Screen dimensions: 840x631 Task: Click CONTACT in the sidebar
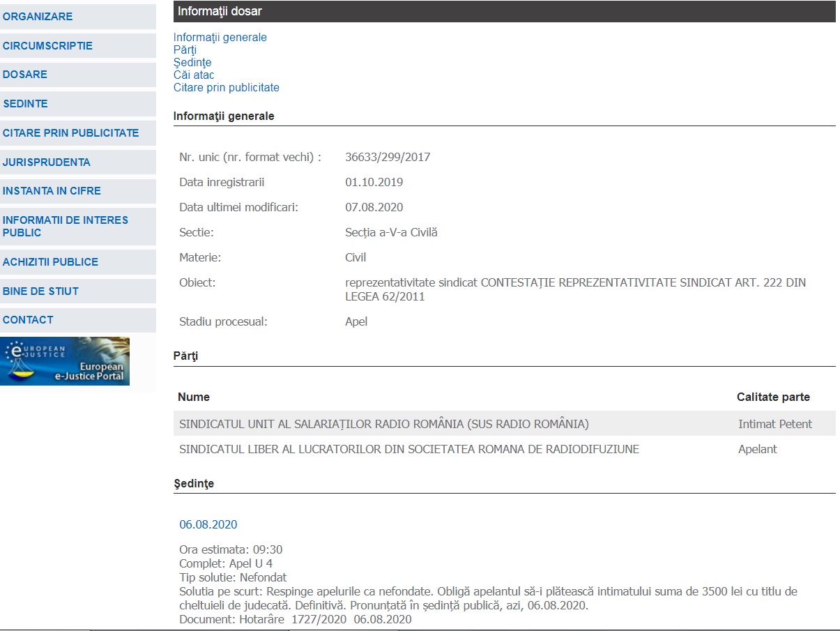click(x=28, y=320)
